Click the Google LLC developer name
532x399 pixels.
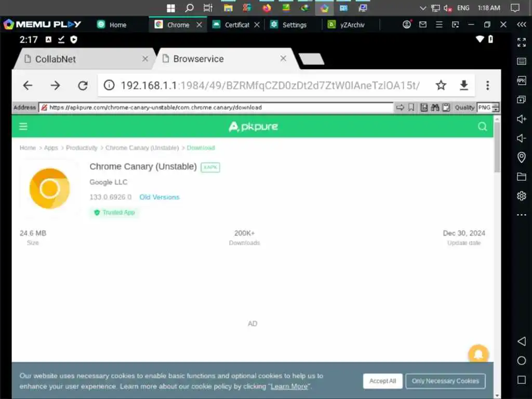(x=108, y=182)
